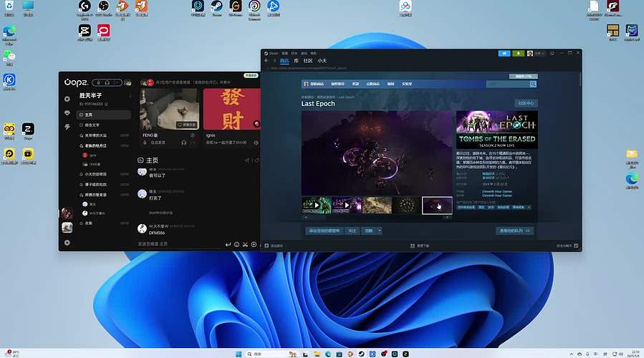Image resolution: width=644 pixels, height=358 pixels.
Task: Mute microphone in Oopz header pill
Action: pos(99,82)
